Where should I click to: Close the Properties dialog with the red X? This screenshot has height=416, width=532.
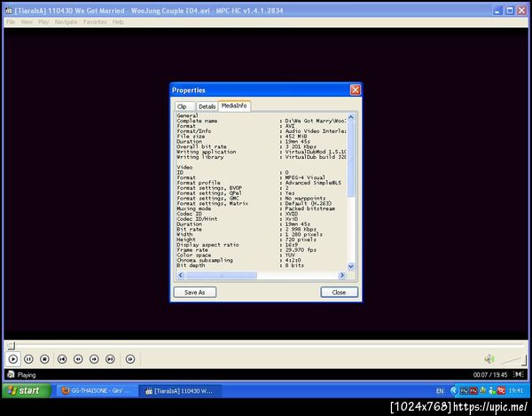(x=356, y=90)
